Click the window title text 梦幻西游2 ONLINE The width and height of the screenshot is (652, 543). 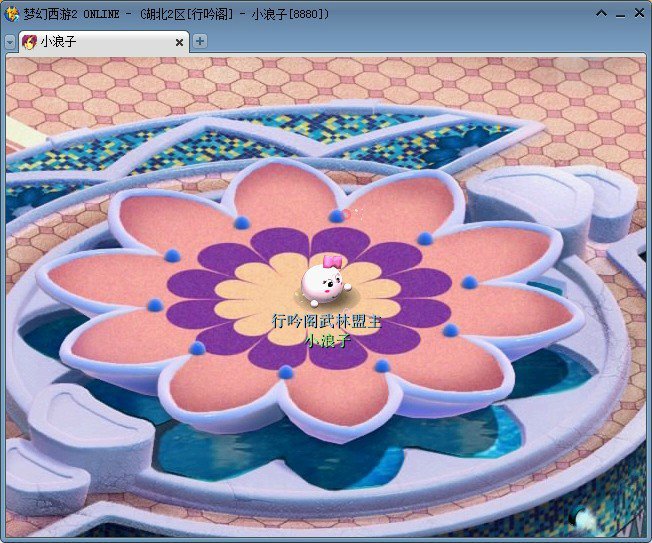click(x=72, y=14)
